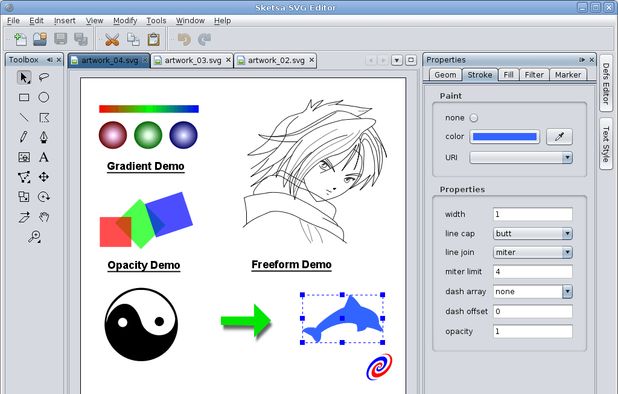The height and width of the screenshot is (394, 618).
Task: Open the Modify menu
Action: pyautogui.click(x=125, y=20)
